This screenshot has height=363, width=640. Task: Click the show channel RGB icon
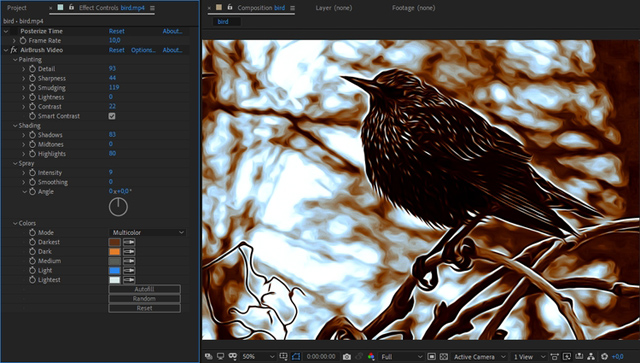point(371,356)
